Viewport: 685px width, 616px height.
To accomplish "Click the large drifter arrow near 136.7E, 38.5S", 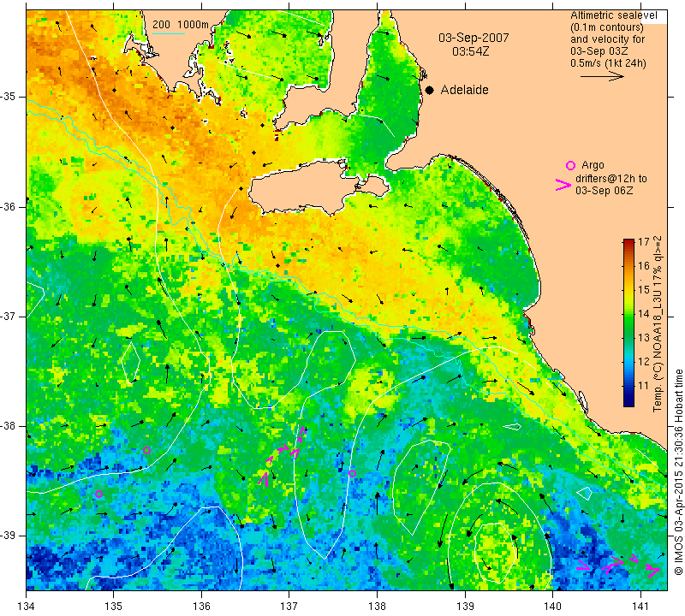I will [263, 478].
